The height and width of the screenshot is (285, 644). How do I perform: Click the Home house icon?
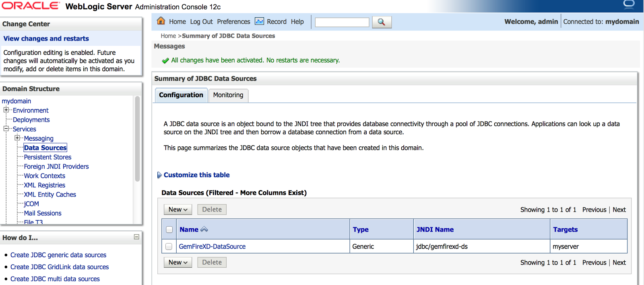click(x=161, y=21)
